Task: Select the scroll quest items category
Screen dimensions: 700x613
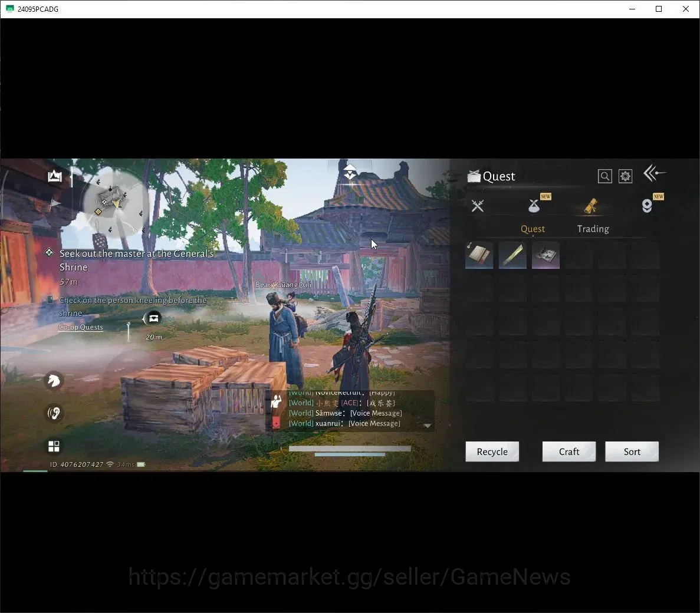Action: tap(591, 206)
